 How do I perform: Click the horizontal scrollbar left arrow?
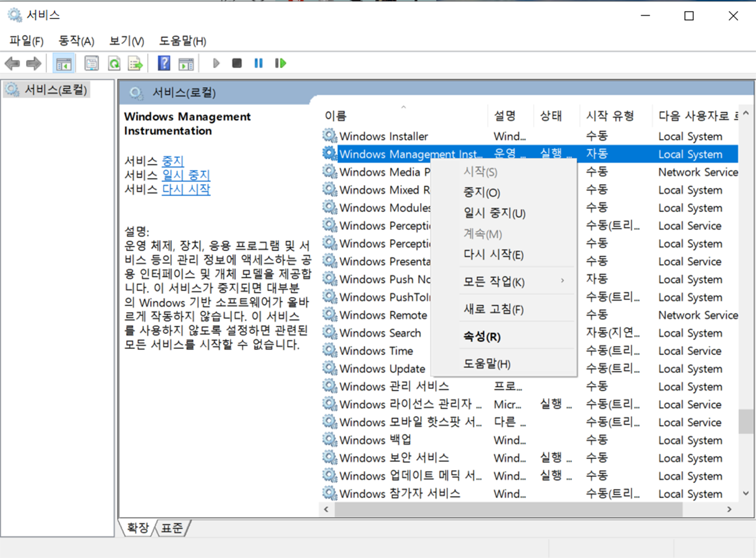click(x=326, y=509)
